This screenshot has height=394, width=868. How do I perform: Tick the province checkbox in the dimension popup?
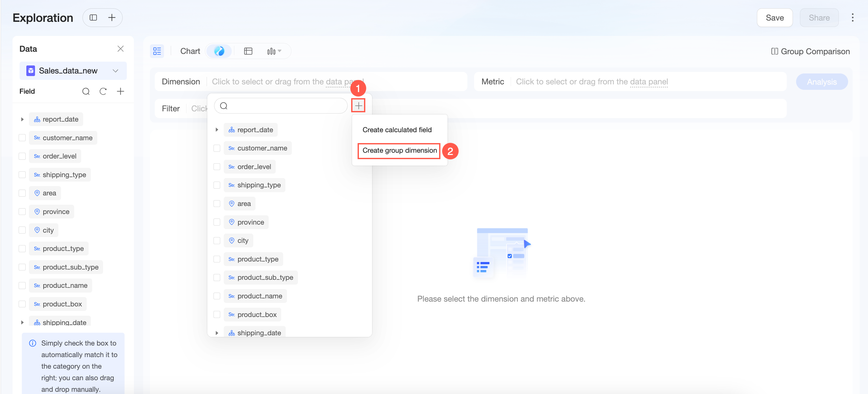pyautogui.click(x=217, y=222)
